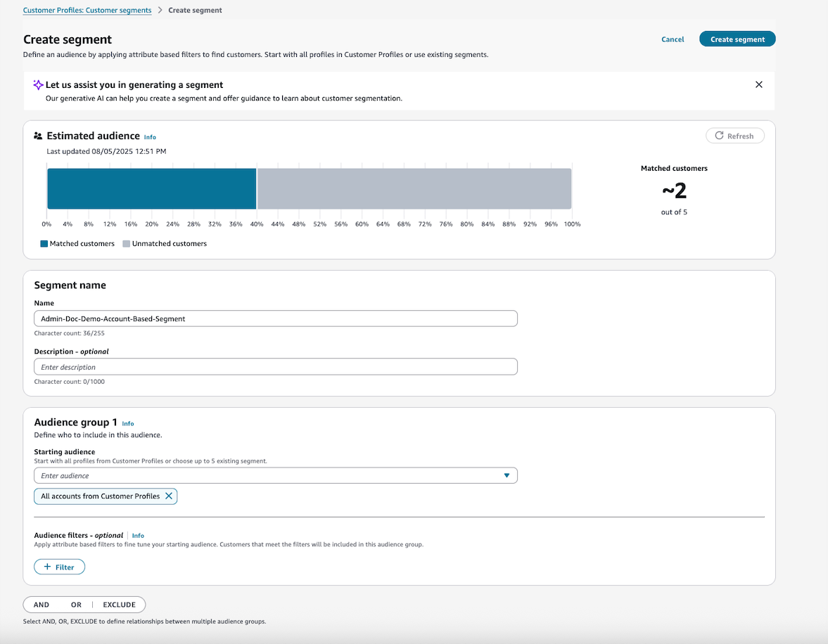The image size is (828, 644).
Task: Dismiss the segment generation assistance banner
Action: coord(758,84)
